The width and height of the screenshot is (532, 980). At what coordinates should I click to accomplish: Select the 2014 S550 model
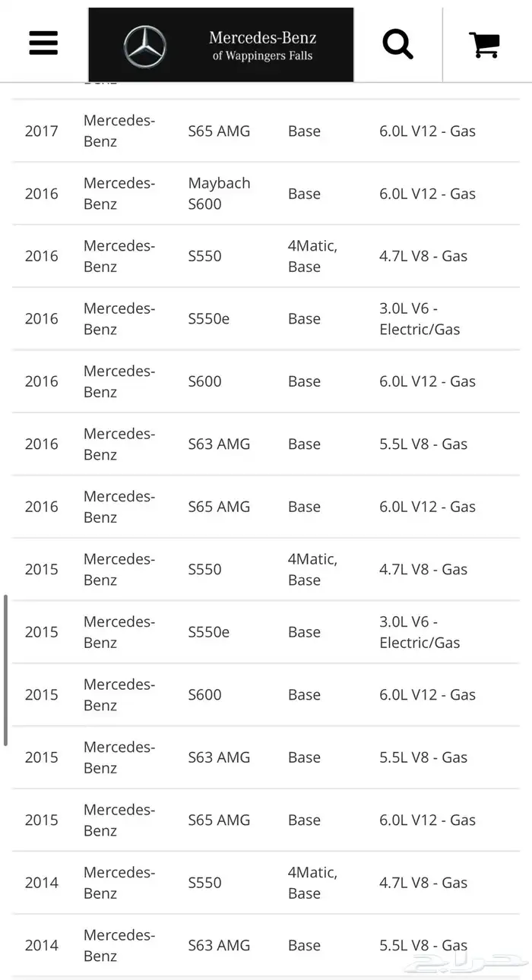pos(205,883)
